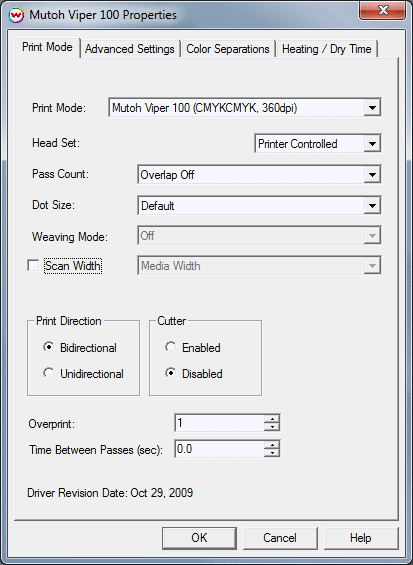The height and width of the screenshot is (565, 413).
Task: Close the Mutoh Viper 100 Properties dialog
Action: pyautogui.click(x=383, y=11)
